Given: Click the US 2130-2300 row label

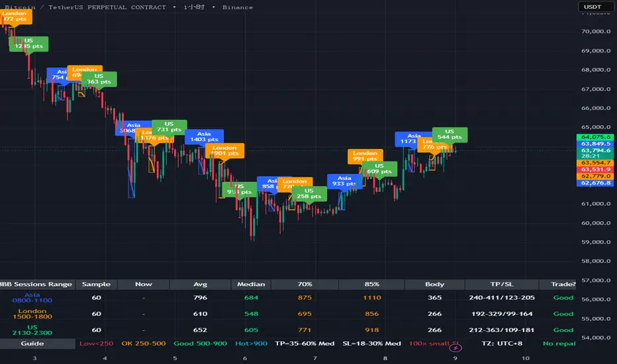Looking at the screenshot, I should coord(32,330).
